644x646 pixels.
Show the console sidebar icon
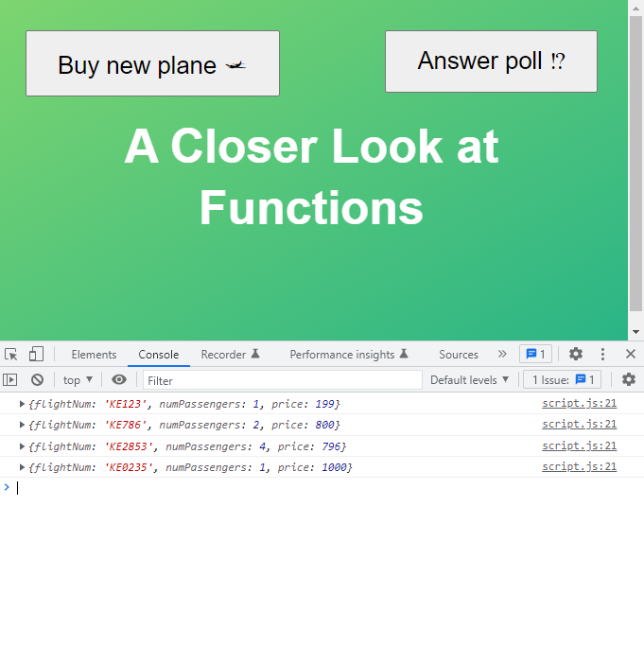click(10, 379)
